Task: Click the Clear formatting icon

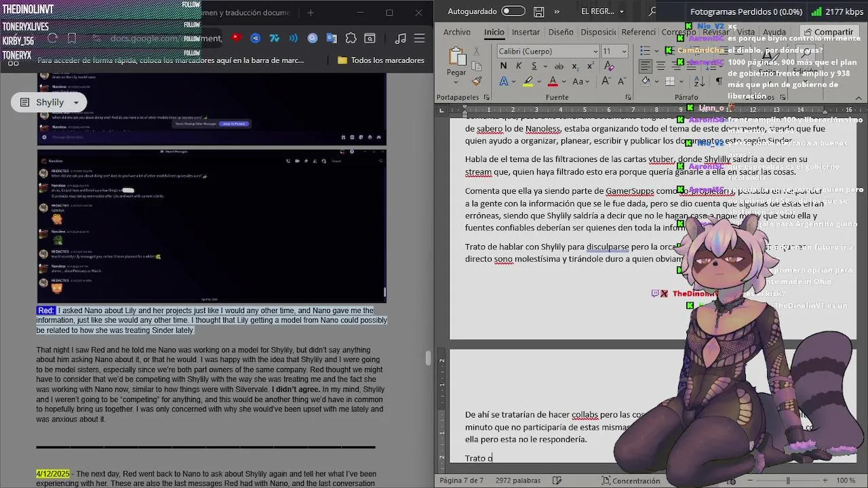Action: coord(609,66)
